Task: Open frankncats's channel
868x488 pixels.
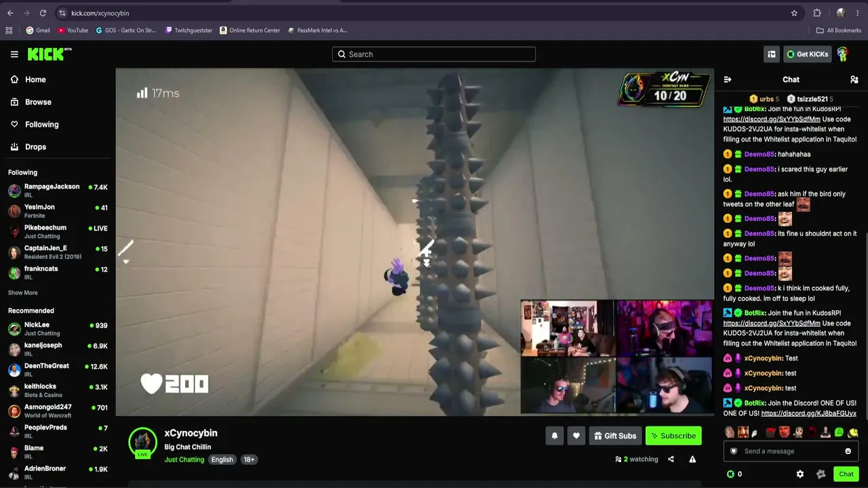Action: coord(58,272)
